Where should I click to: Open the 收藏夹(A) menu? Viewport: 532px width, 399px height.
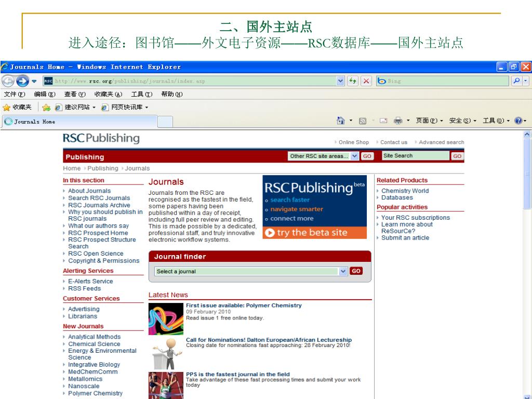[108, 94]
